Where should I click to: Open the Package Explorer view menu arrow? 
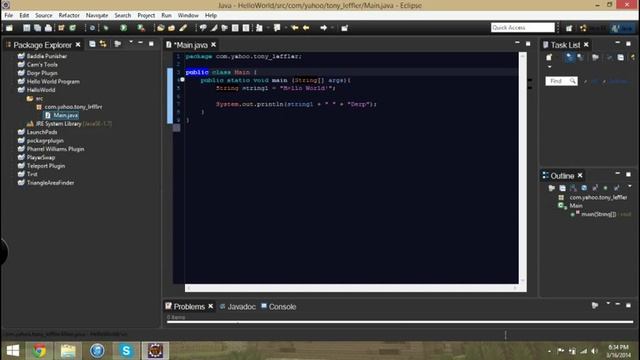tap(131, 42)
